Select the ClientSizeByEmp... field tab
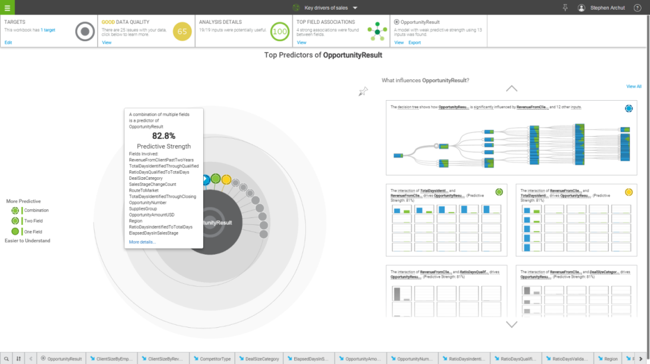 [112, 359]
